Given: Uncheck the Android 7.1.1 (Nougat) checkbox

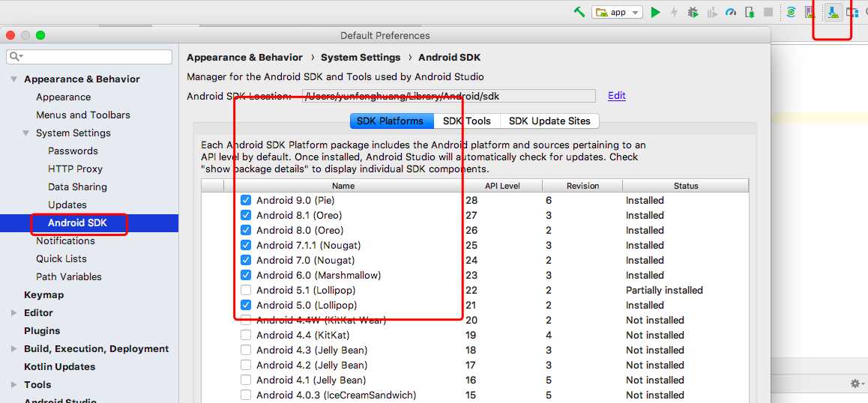Looking at the screenshot, I should pos(246,245).
